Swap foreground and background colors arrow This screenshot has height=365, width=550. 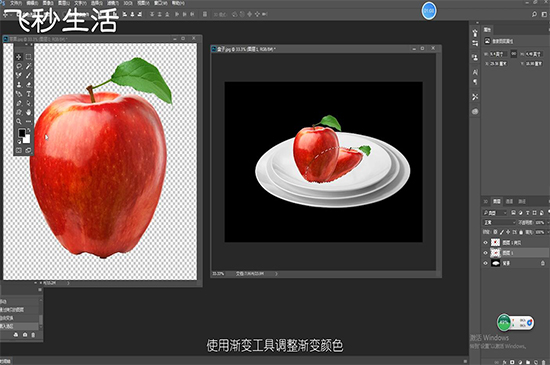(x=29, y=130)
